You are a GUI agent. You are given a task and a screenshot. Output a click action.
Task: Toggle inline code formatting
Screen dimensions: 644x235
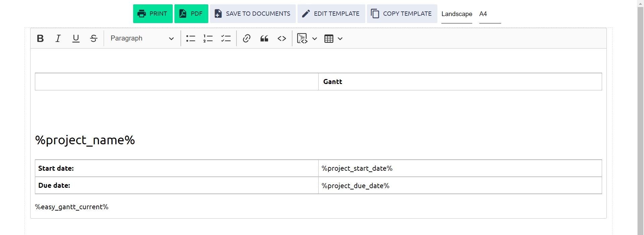point(282,38)
